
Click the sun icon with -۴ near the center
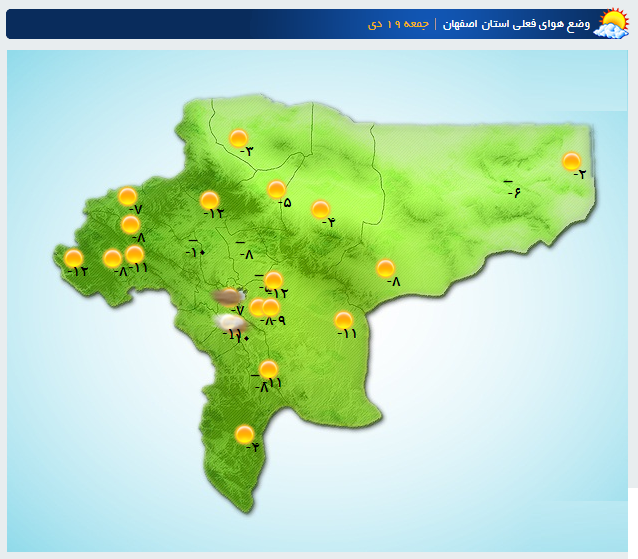pyautogui.click(x=320, y=210)
